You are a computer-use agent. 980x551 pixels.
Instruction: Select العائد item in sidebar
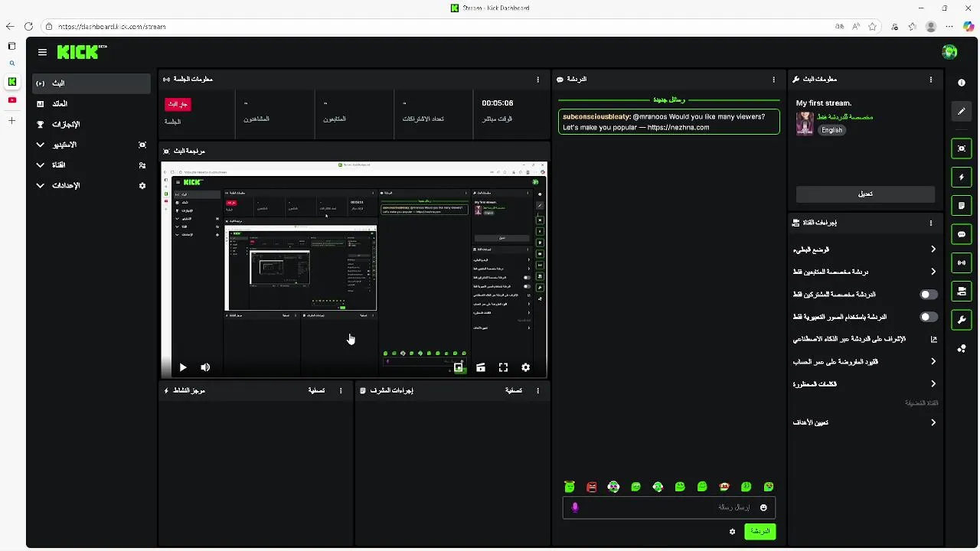[91, 103]
